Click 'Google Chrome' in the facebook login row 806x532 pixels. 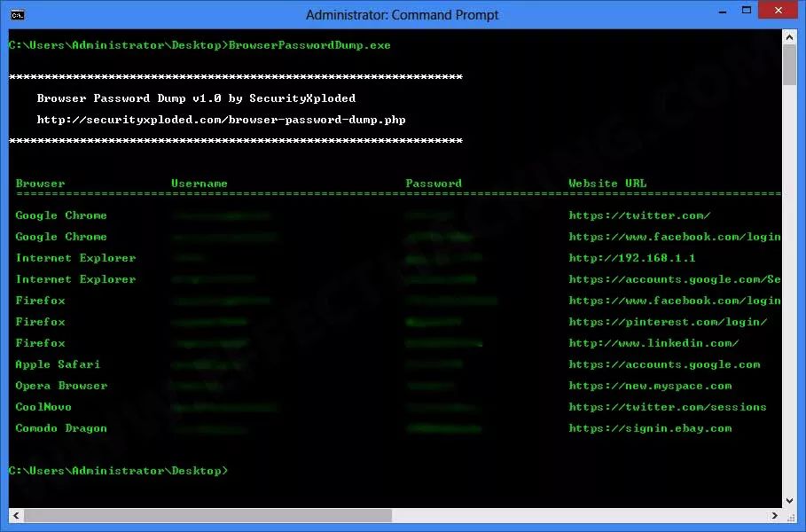[x=61, y=237]
